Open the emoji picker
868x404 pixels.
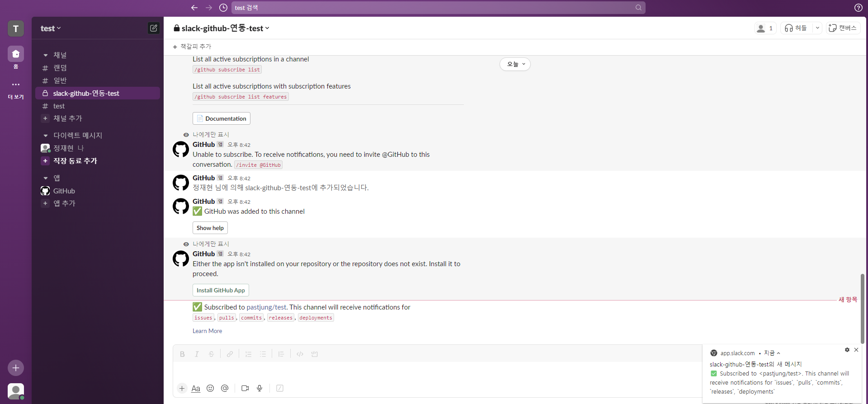[x=210, y=388]
